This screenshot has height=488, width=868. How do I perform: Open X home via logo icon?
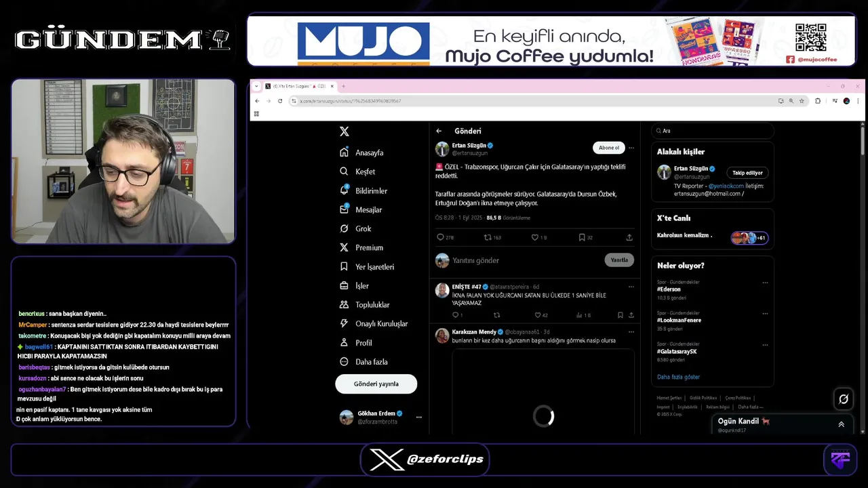344,131
